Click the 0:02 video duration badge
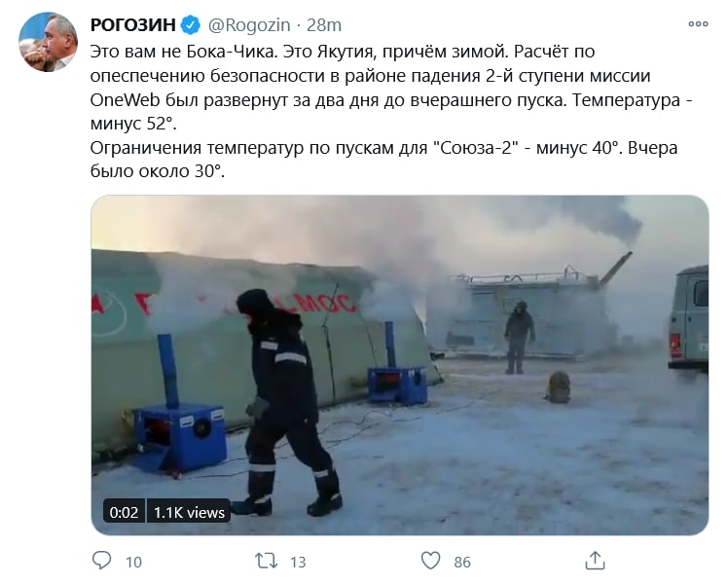Screen dimensions: 728x584 (124, 512)
